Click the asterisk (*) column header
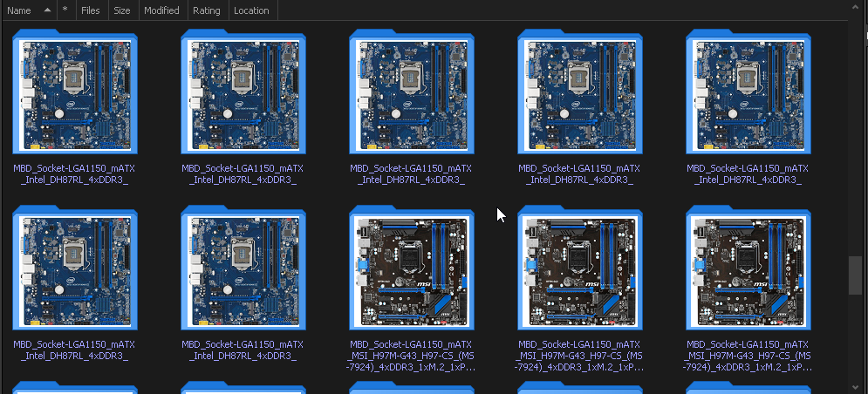 65,10
